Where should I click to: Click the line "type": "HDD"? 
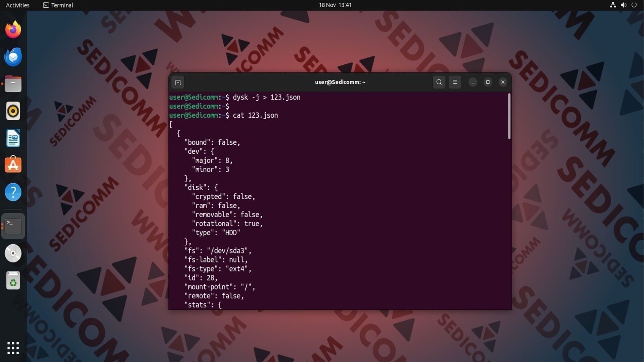(216, 233)
